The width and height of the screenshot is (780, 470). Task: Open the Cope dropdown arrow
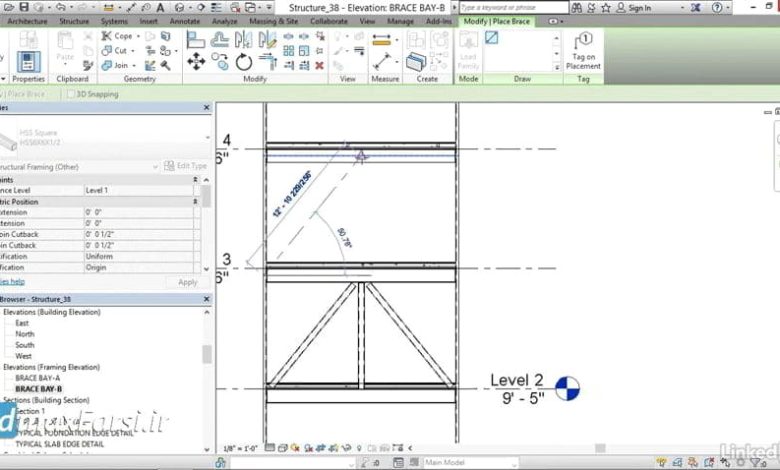(138, 36)
